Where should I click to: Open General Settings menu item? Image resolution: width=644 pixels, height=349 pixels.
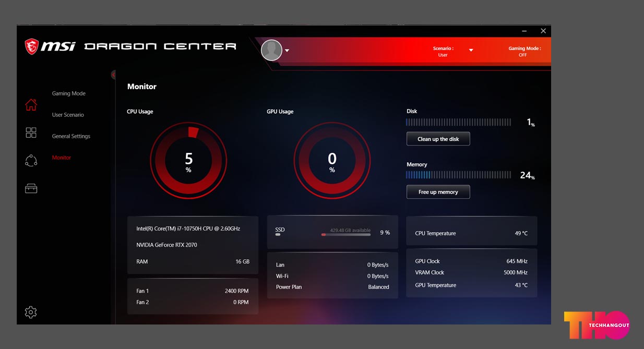(71, 136)
